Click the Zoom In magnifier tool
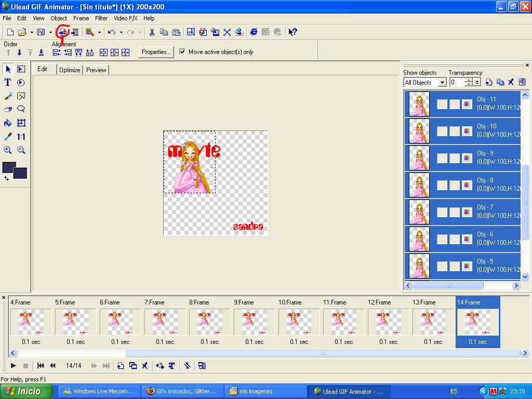 click(8, 150)
